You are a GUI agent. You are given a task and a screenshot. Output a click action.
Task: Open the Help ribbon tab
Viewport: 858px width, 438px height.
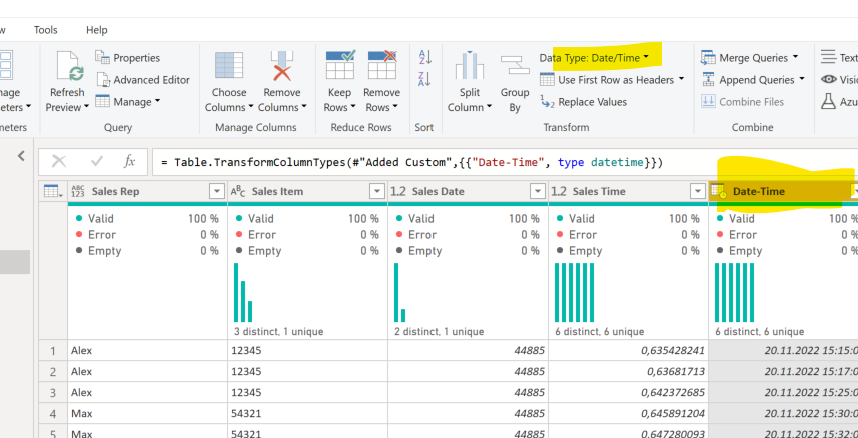pyautogui.click(x=96, y=30)
